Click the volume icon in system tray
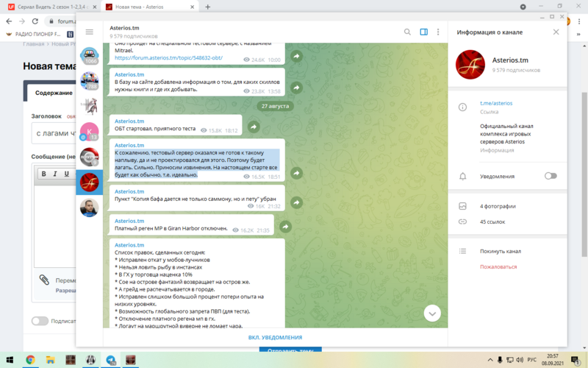 click(x=520, y=360)
